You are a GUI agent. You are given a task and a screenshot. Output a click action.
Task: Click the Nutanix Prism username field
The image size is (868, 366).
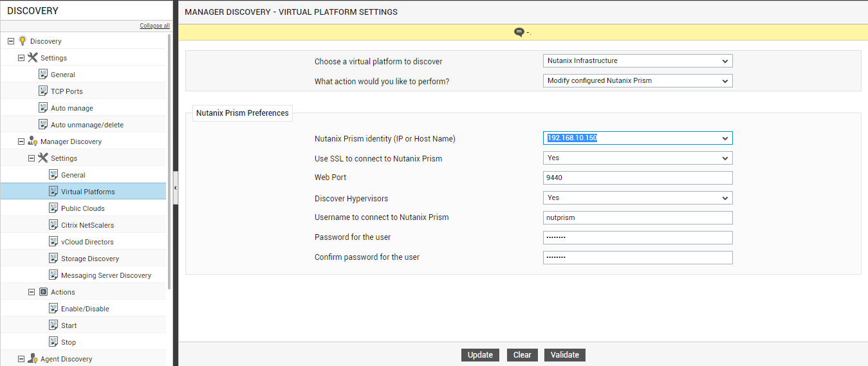coord(638,218)
